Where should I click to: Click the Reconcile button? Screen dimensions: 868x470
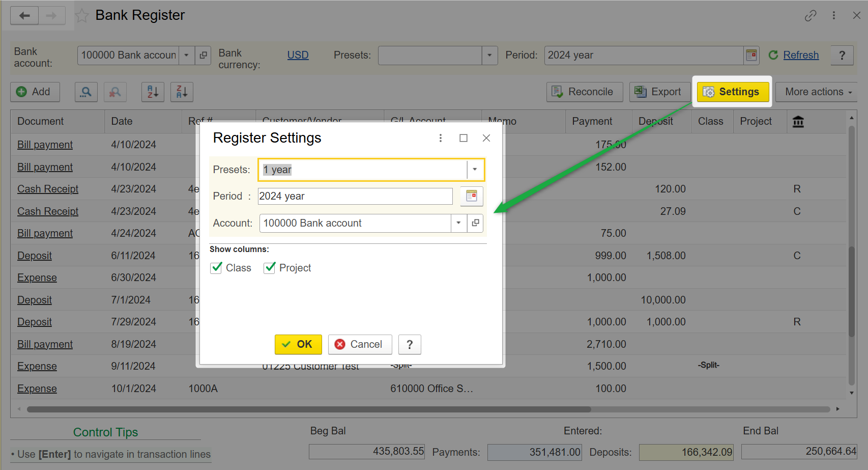(x=585, y=92)
